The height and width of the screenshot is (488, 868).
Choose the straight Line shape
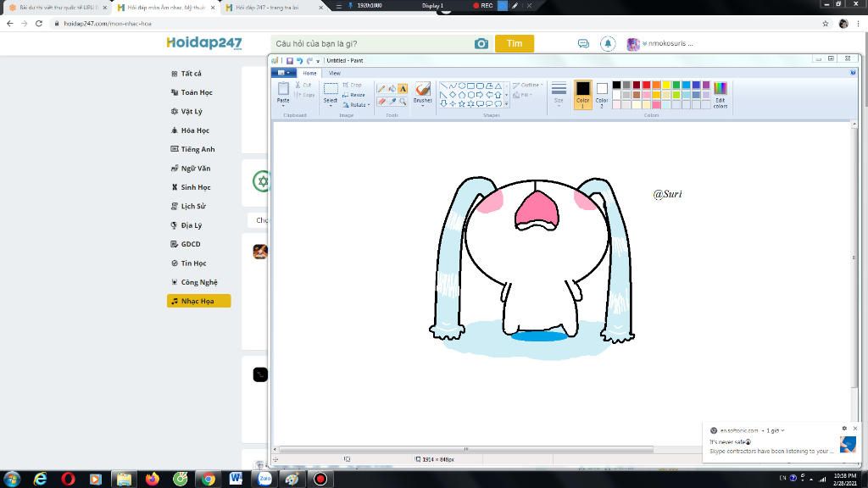[443, 86]
